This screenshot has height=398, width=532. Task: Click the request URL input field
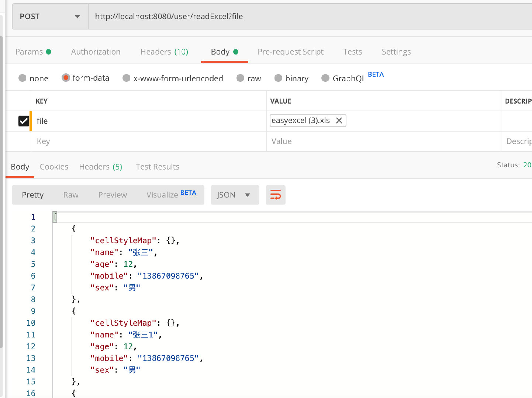[310, 17]
